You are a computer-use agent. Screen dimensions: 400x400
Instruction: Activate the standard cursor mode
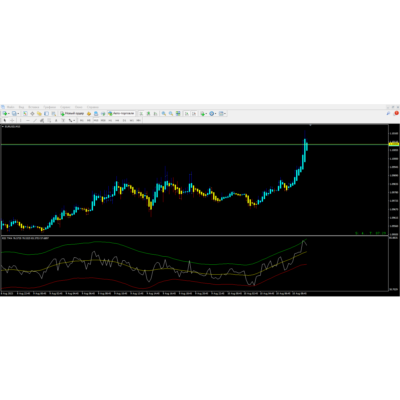pyautogui.click(x=5, y=120)
